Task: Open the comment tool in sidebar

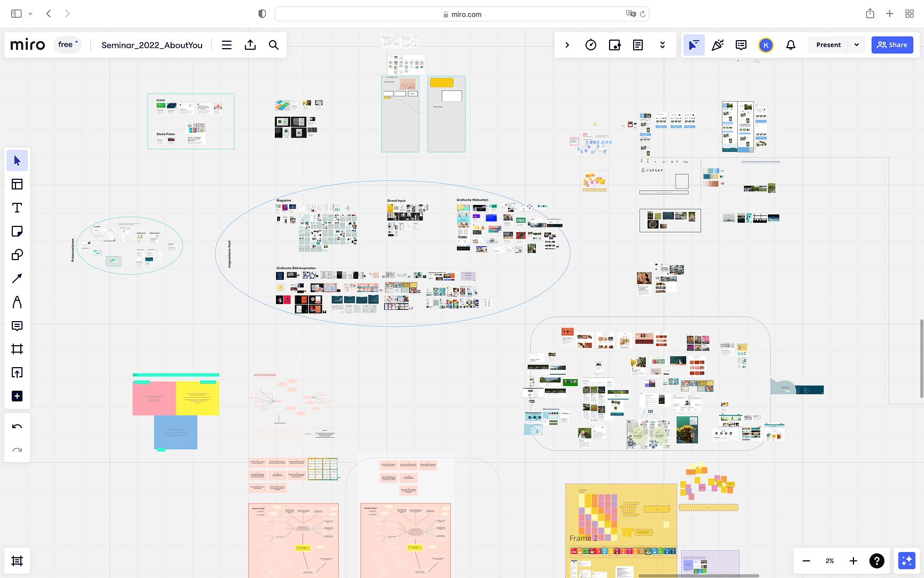Action: pos(17,325)
